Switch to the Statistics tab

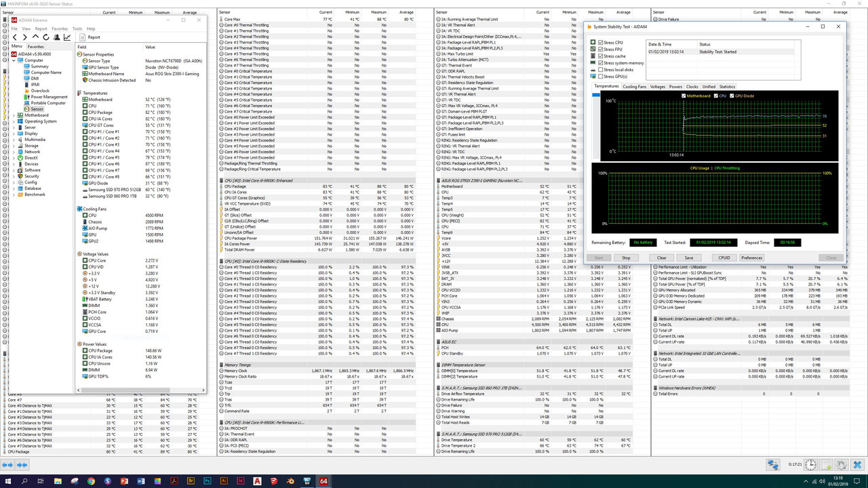coord(727,87)
